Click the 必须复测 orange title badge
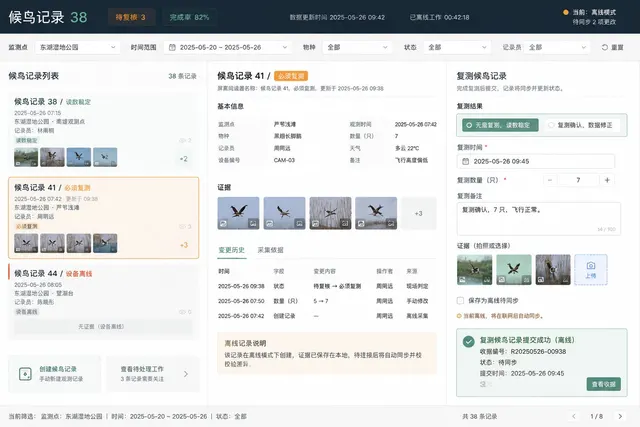The height and width of the screenshot is (427, 640). pos(291,76)
